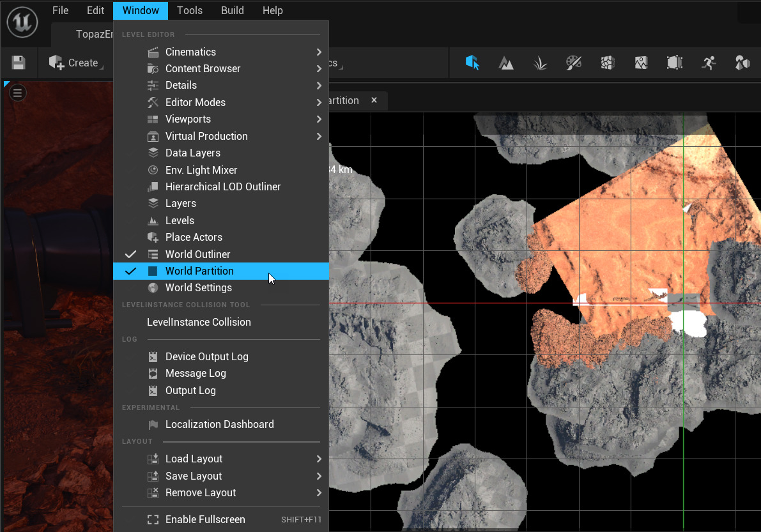Click the Selection mode icon
The height and width of the screenshot is (532, 761).
point(472,63)
